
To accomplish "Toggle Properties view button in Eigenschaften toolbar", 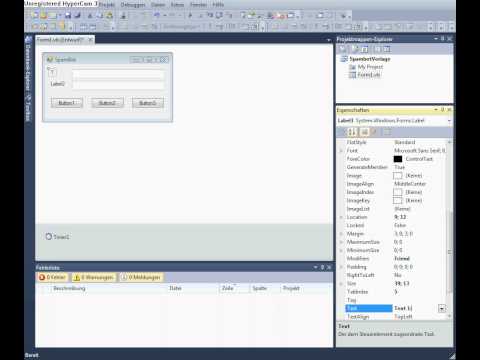I will click(364, 132).
